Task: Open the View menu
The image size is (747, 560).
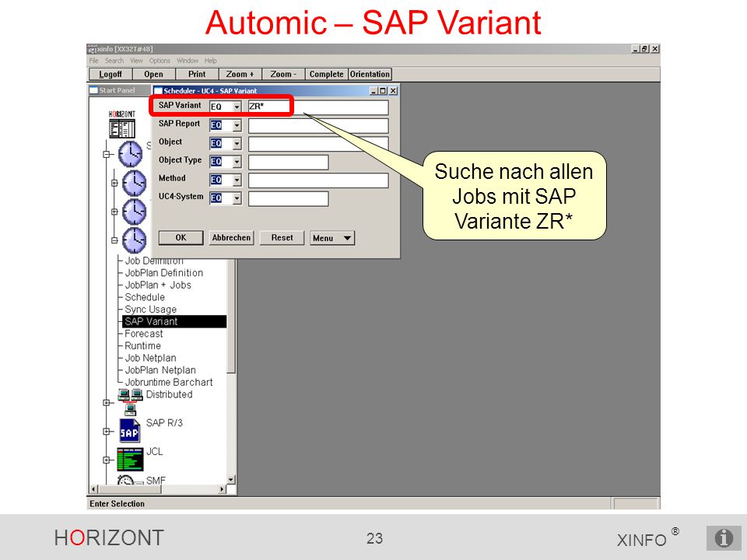Action: tap(137, 61)
